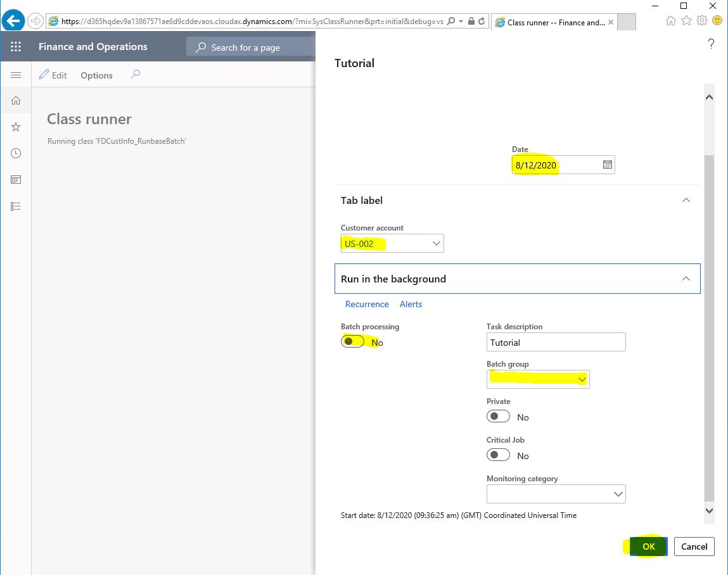Image resolution: width=728 pixels, height=575 pixels.
Task: Expand the hamburger navigation pane
Action: pyautogui.click(x=16, y=75)
